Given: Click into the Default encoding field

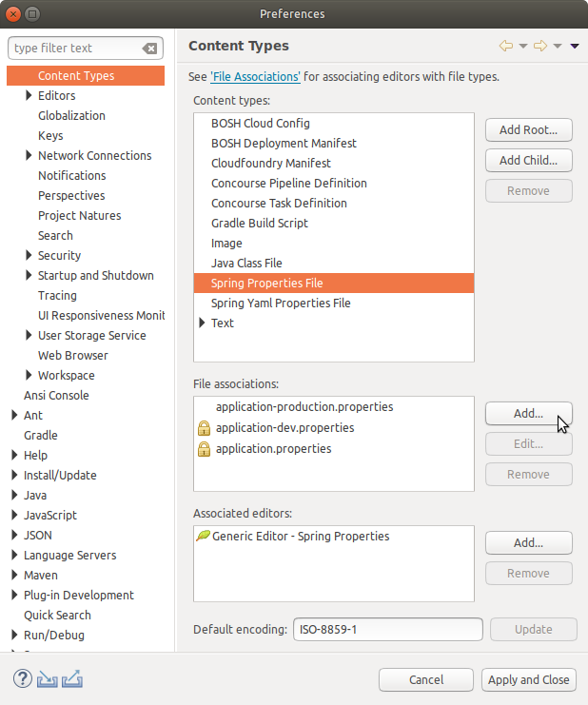Looking at the screenshot, I should (386, 630).
